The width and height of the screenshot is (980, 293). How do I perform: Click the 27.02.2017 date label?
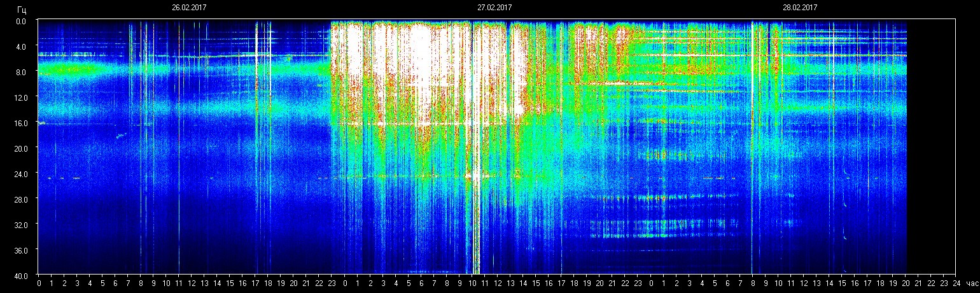point(494,8)
